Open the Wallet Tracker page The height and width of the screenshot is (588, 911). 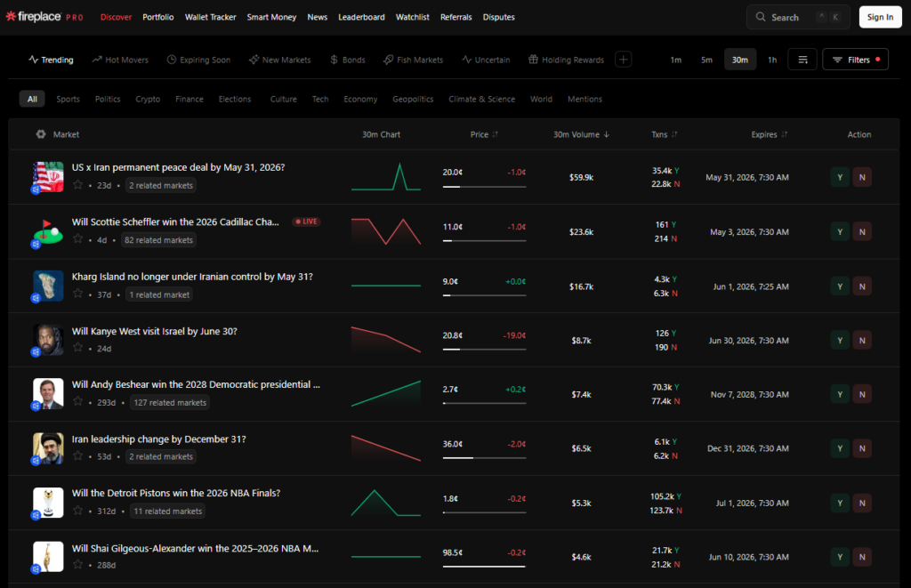210,17
